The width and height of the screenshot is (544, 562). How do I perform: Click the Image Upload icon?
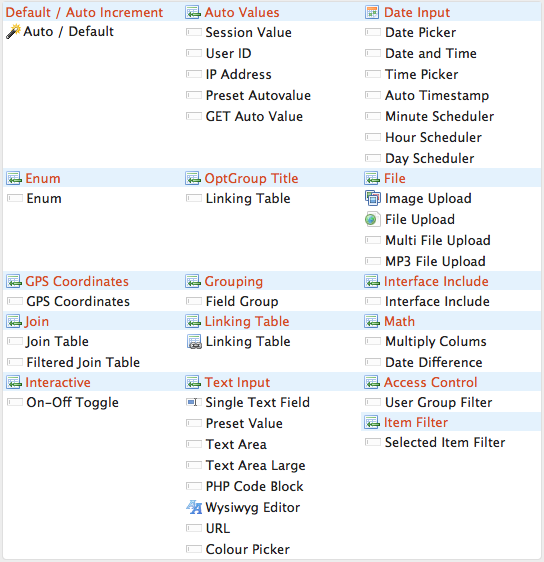point(372,198)
